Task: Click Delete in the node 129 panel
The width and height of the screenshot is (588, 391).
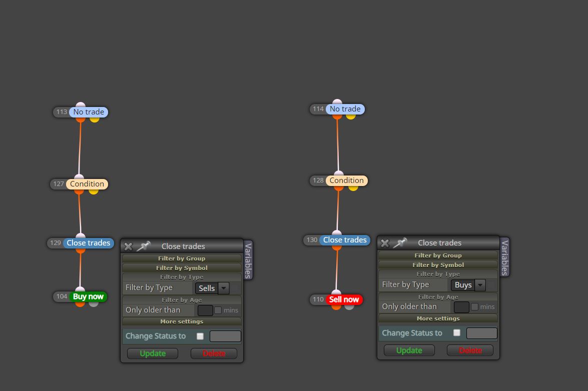Action: tap(214, 353)
